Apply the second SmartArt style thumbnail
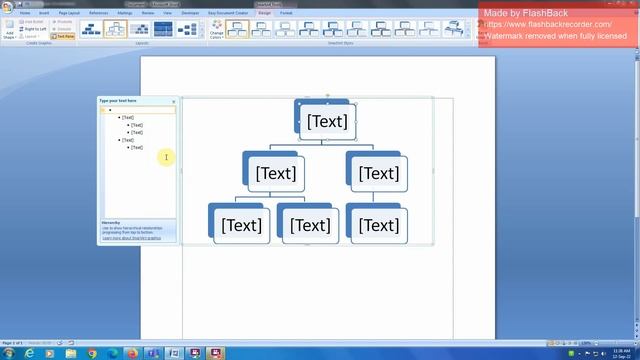Screen dimensions: 640x360 (261, 29)
